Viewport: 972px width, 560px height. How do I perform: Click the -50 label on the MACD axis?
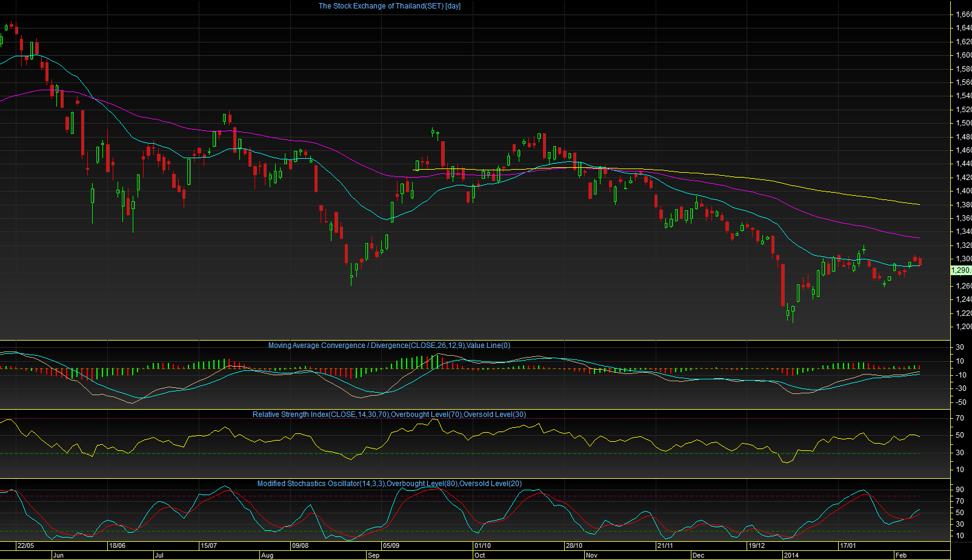point(960,402)
